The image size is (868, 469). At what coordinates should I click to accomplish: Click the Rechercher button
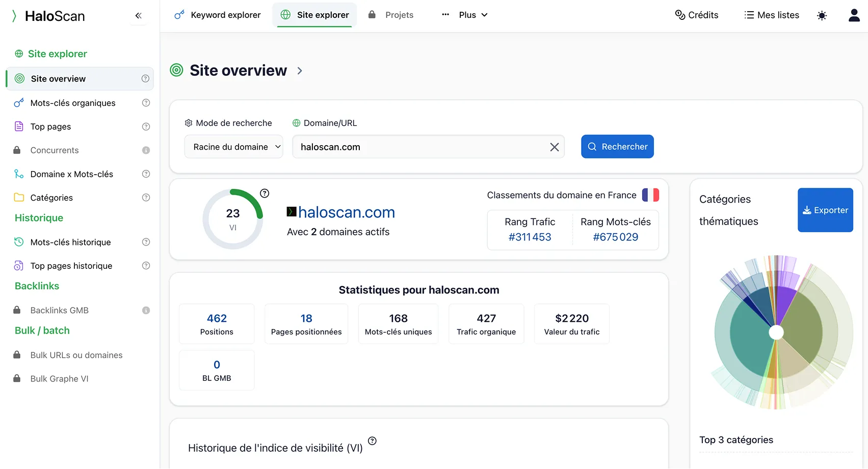[x=617, y=147]
